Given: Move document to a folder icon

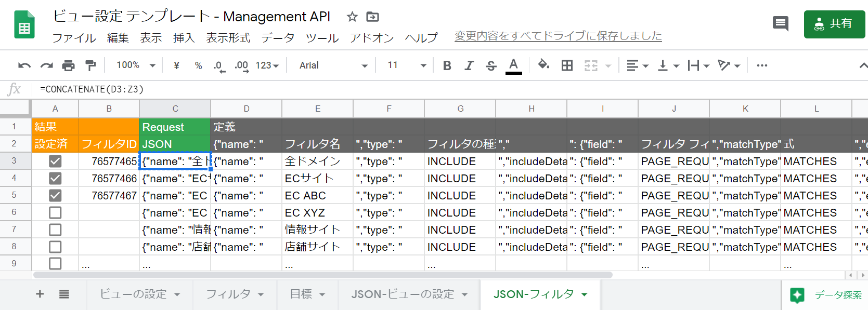Looking at the screenshot, I should [372, 17].
